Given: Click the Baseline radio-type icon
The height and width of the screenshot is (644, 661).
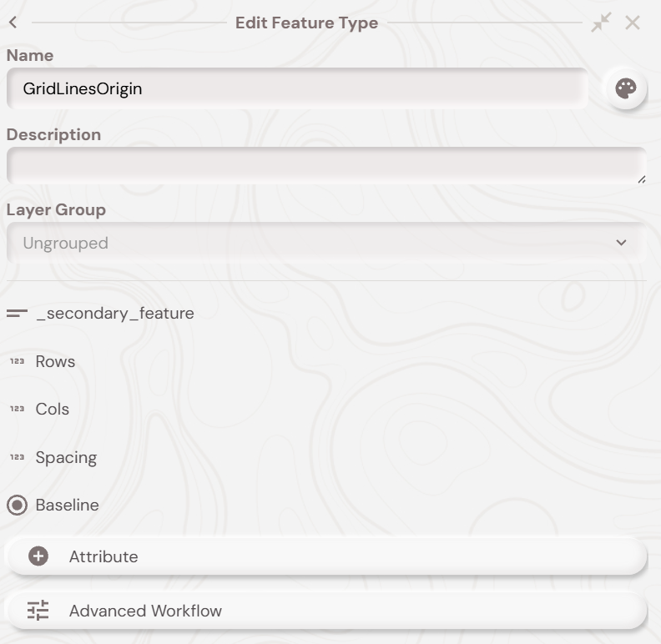Looking at the screenshot, I should coord(17,506).
